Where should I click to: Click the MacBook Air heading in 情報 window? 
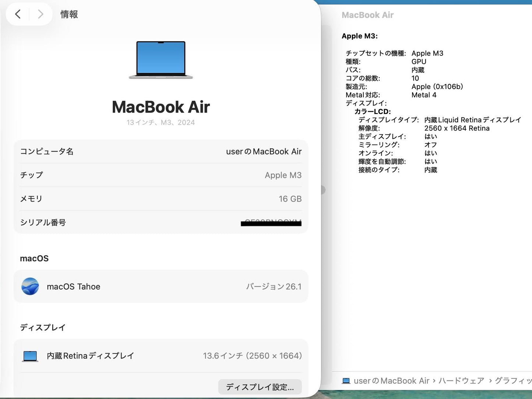(161, 107)
